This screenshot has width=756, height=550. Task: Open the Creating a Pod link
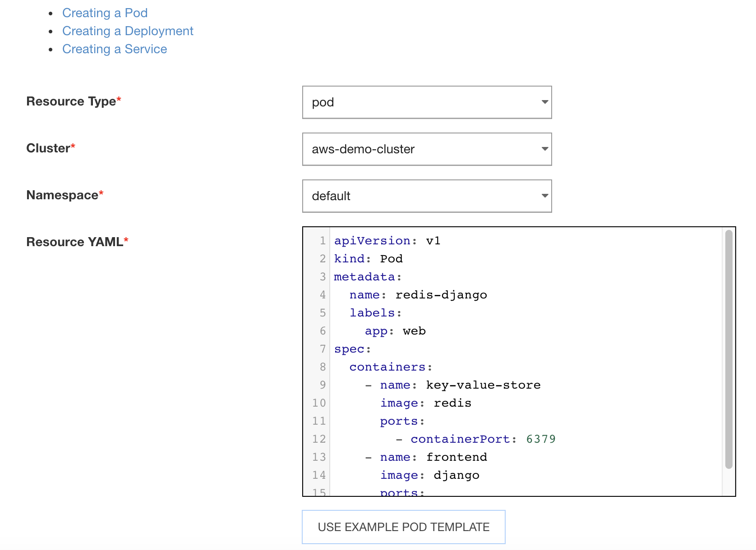click(105, 13)
